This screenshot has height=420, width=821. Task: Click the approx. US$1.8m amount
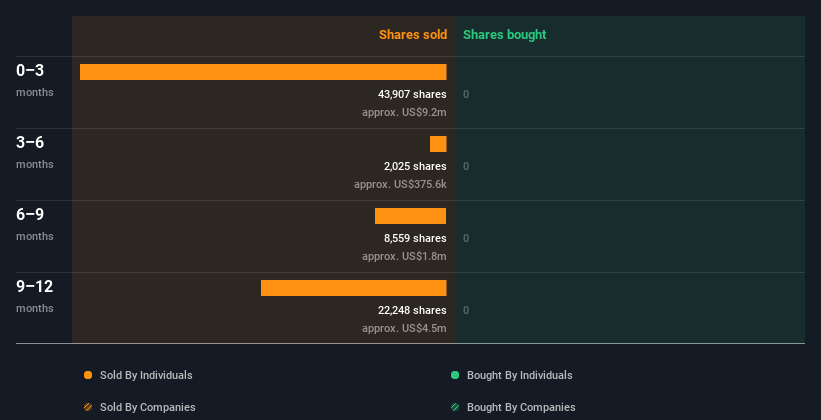point(404,257)
